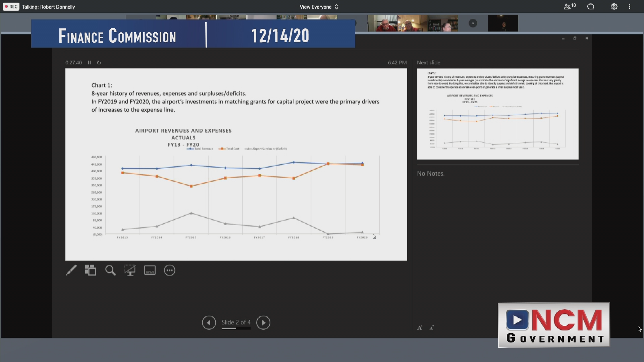The height and width of the screenshot is (362, 644).
Task: Go to the previous slide arrow
Action: 209,322
